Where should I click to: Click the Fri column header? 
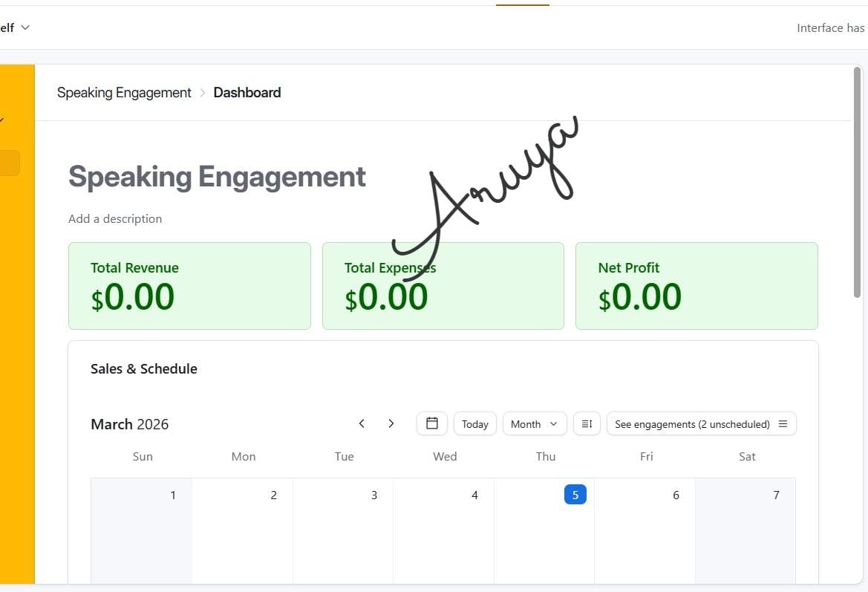click(x=646, y=456)
